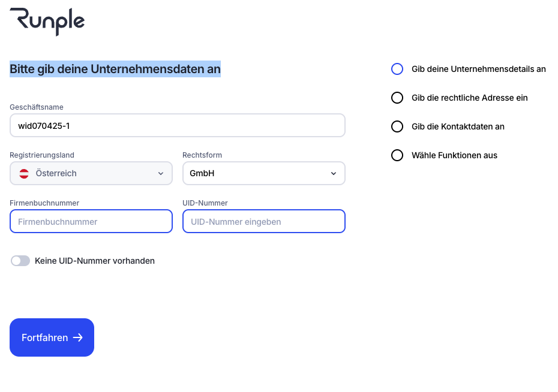Toggle the Keine UID-Nummer vorhanden switch

tap(20, 261)
